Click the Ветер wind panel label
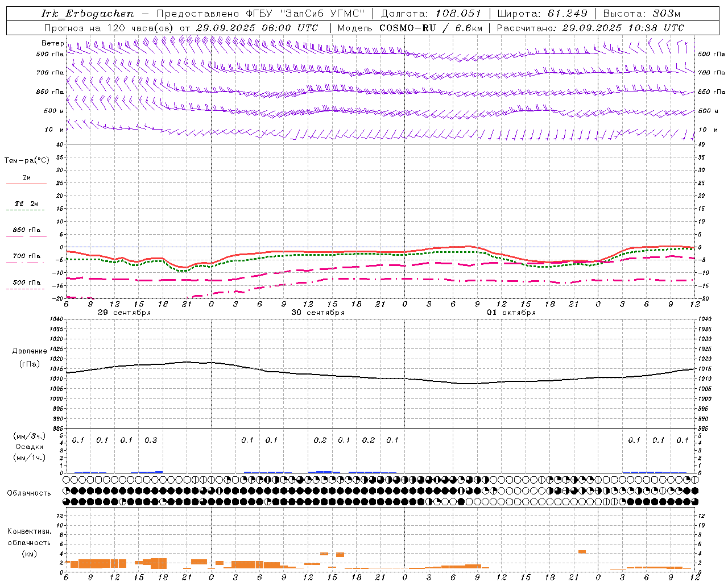Viewport: 728px width, 582px height. click(52, 43)
